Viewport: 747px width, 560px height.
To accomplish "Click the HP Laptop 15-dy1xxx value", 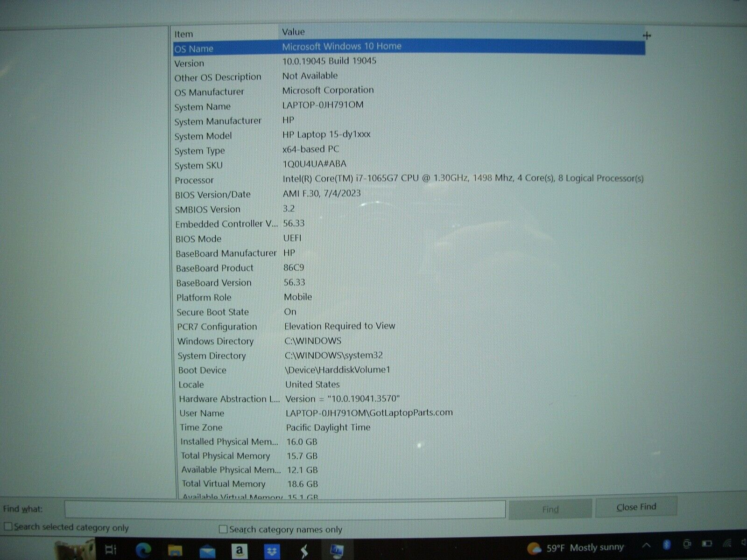I will 326,134.
